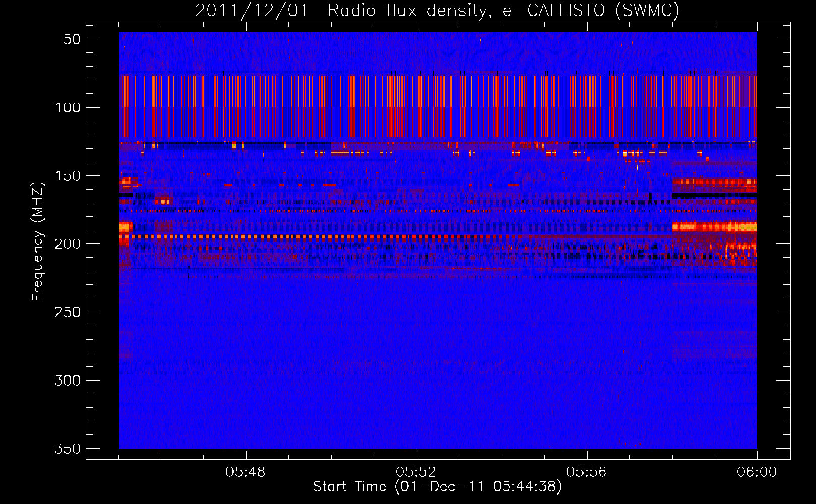Select the 150 frequency tick label
The image size is (816, 504).
pos(68,176)
